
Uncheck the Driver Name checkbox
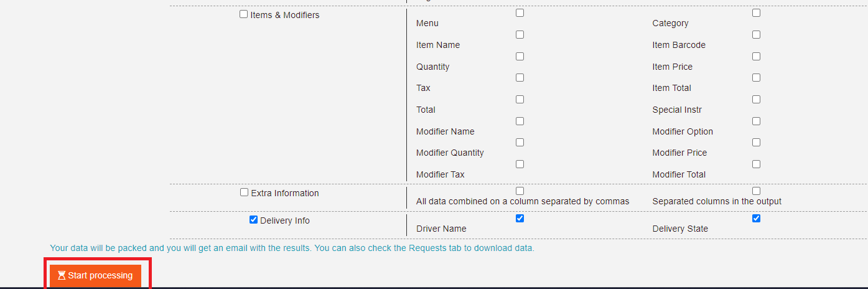[x=520, y=218]
